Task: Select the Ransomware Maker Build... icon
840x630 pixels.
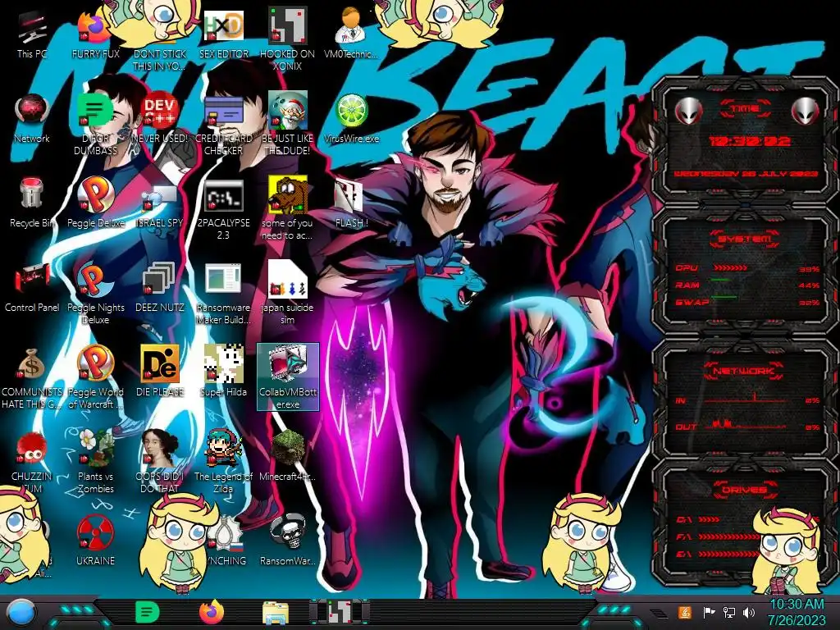Action: point(223,293)
